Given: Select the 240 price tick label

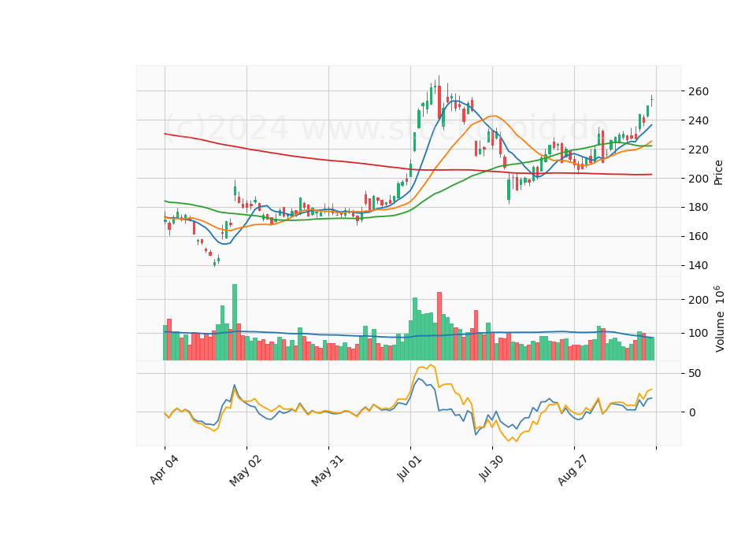Looking at the screenshot, I should [x=699, y=120].
